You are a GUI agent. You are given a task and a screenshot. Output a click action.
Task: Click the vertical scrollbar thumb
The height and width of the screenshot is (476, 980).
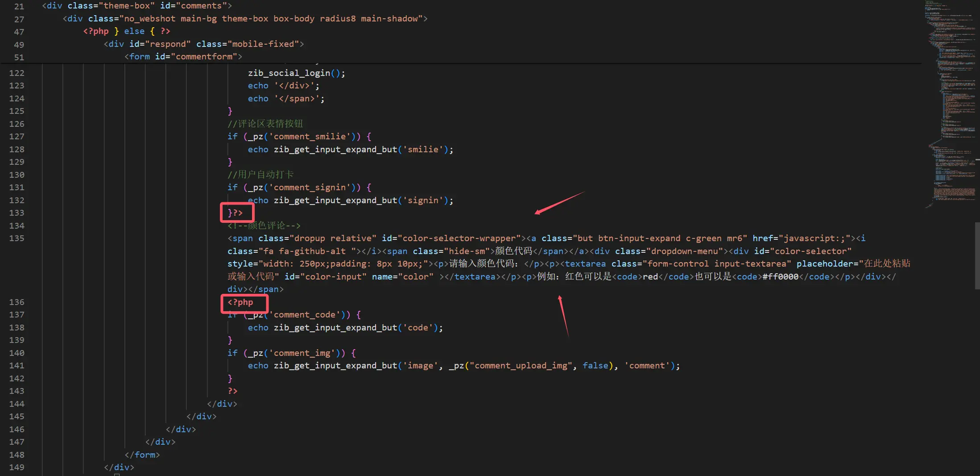click(977, 255)
